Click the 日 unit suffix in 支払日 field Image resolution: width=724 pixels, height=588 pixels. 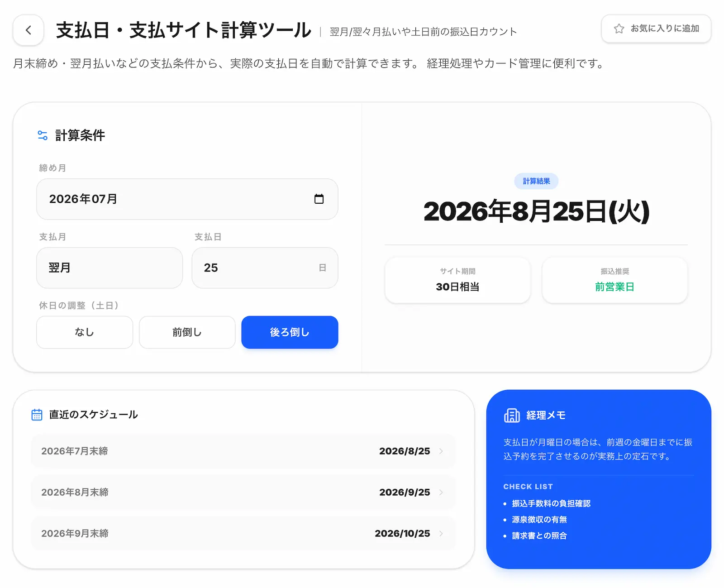click(322, 268)
